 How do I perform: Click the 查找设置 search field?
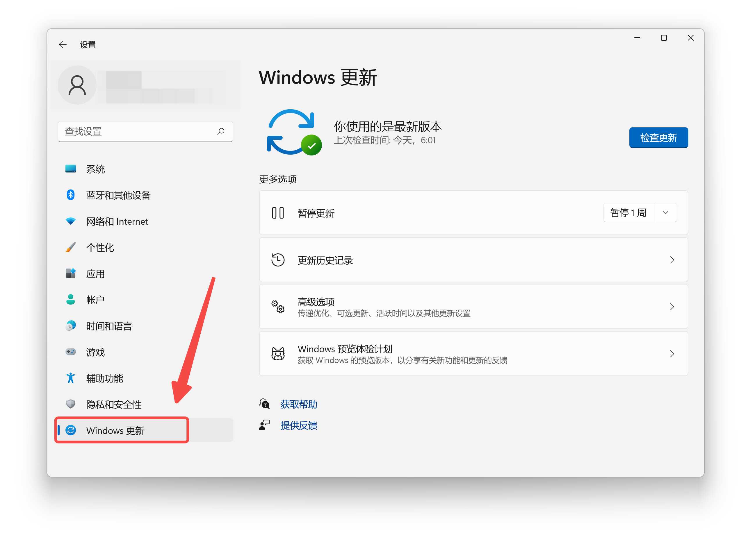(x=145, y=131)
